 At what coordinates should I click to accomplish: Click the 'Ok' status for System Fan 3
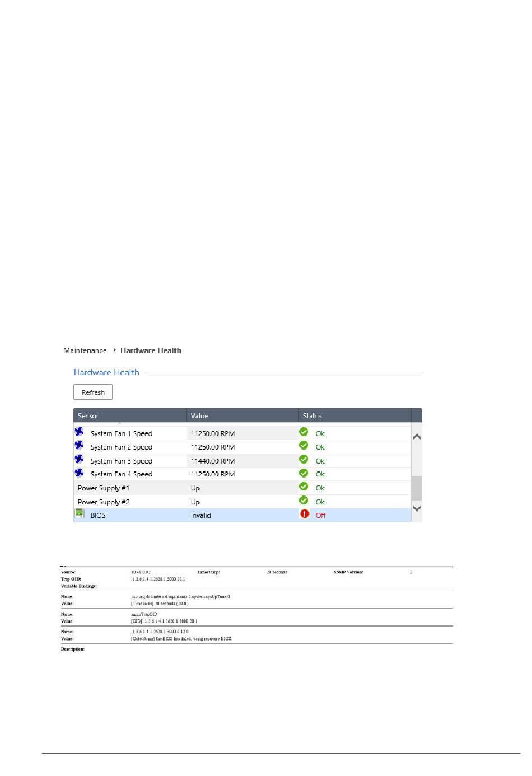320,461
